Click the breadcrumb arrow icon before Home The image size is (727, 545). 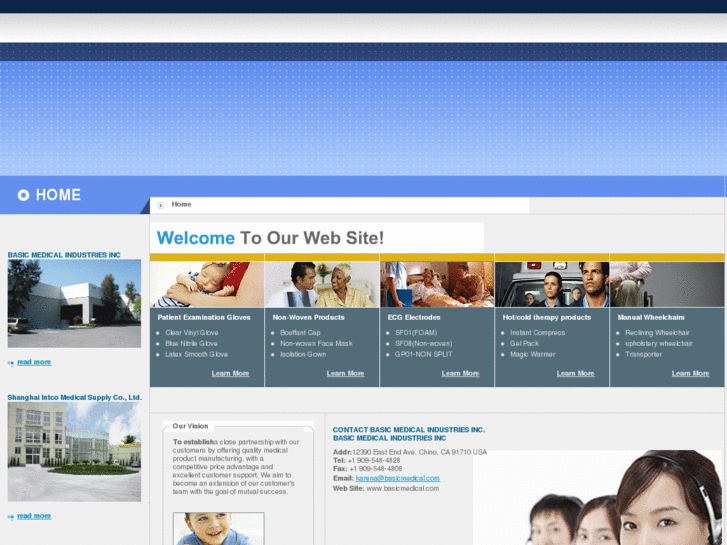(160, 205)
